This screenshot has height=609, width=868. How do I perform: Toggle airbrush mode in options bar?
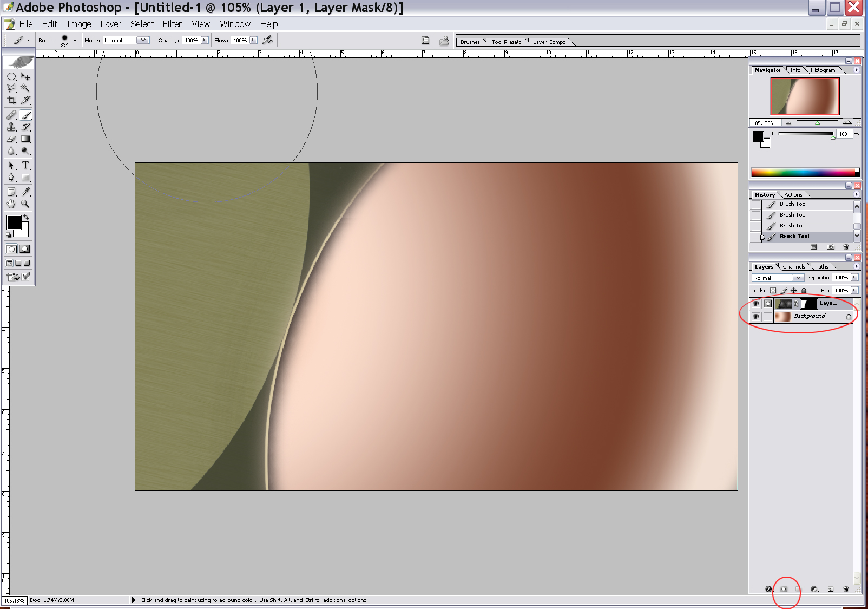coord(267,40)
